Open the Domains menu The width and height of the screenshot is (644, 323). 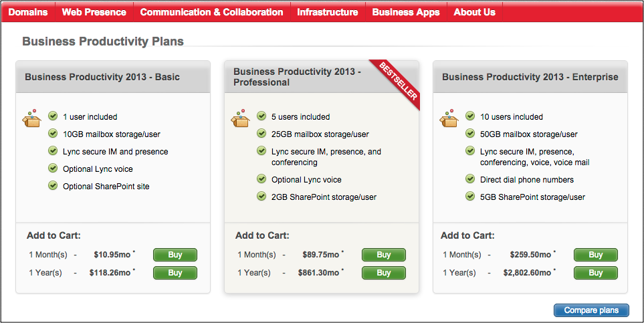coord(28,12)
